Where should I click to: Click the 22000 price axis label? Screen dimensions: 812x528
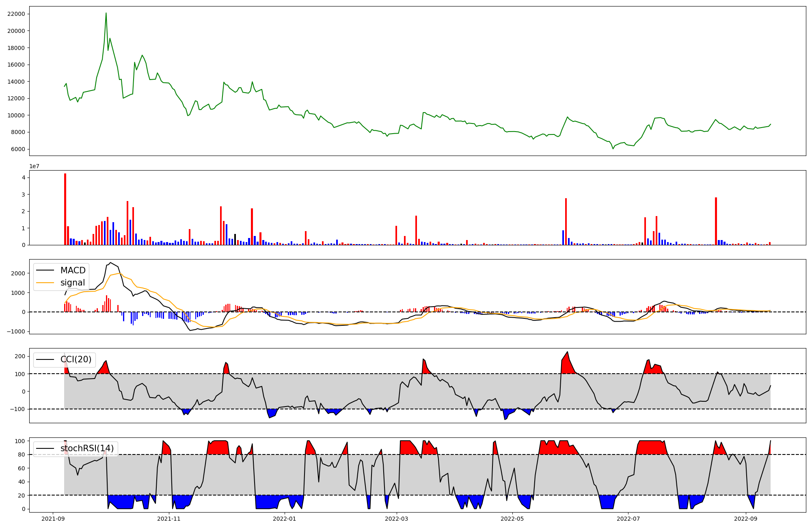point(16,14)
